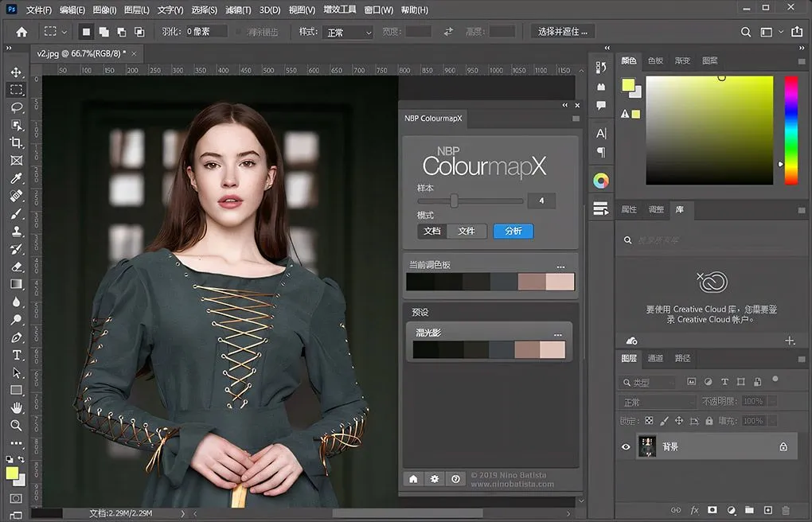The image size is (812, 522).
Task: Activate the Eyedropper tool
Action: (16, 177)
